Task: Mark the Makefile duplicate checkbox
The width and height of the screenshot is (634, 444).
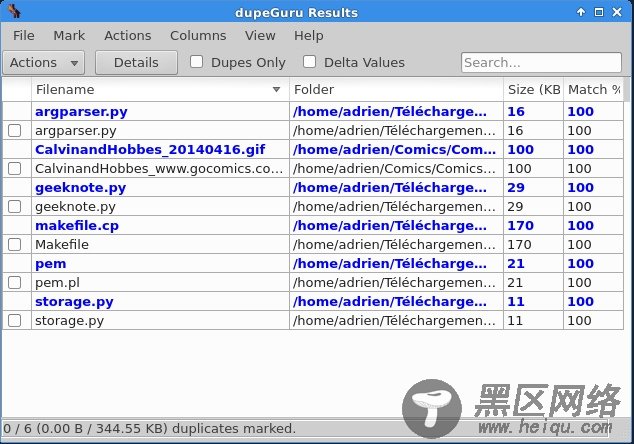Action: 15,245
